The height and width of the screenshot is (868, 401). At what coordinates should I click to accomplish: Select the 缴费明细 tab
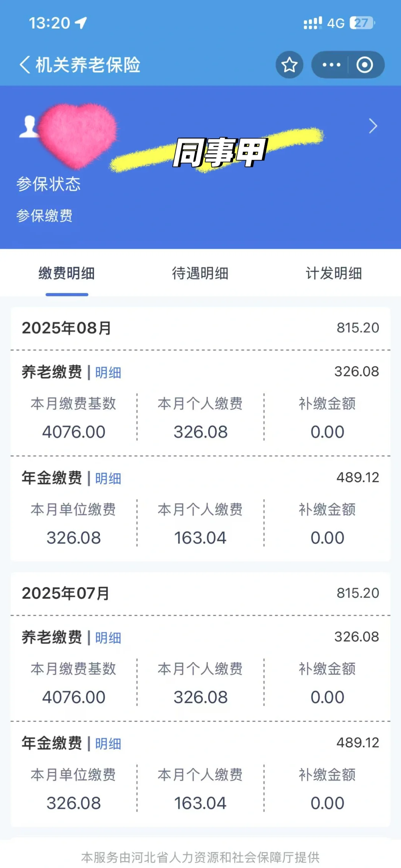(67, 273)
